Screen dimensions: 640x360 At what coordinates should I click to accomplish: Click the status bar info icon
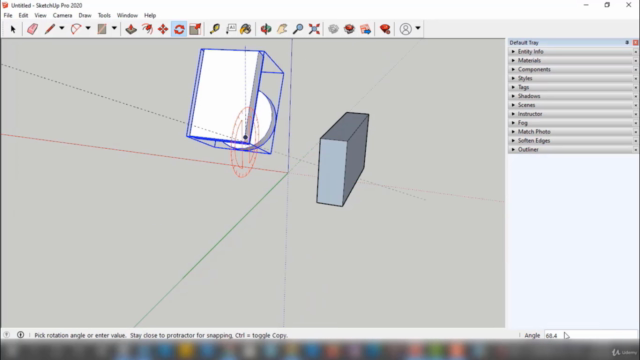pos(20,335)
